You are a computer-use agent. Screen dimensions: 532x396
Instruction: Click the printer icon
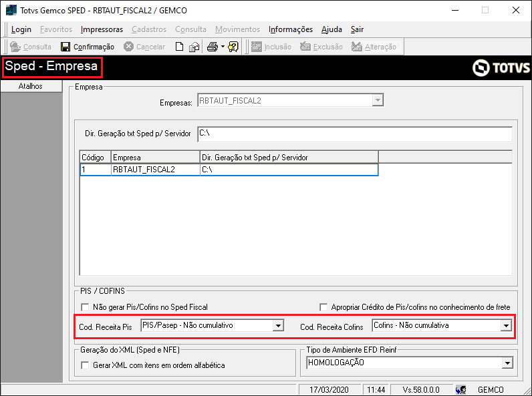click(213, 47)
